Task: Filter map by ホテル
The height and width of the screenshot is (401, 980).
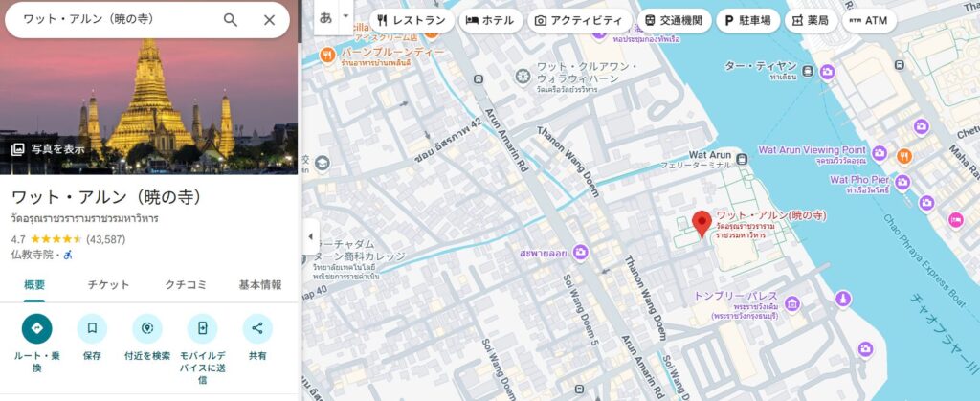Action: coord(490,20)
